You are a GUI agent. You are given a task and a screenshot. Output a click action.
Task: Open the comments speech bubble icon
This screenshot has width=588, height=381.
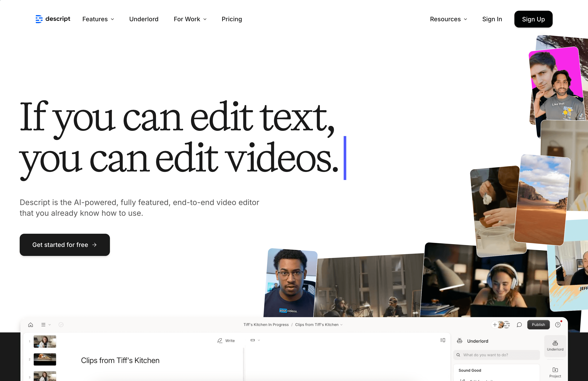tap(519, 325)
